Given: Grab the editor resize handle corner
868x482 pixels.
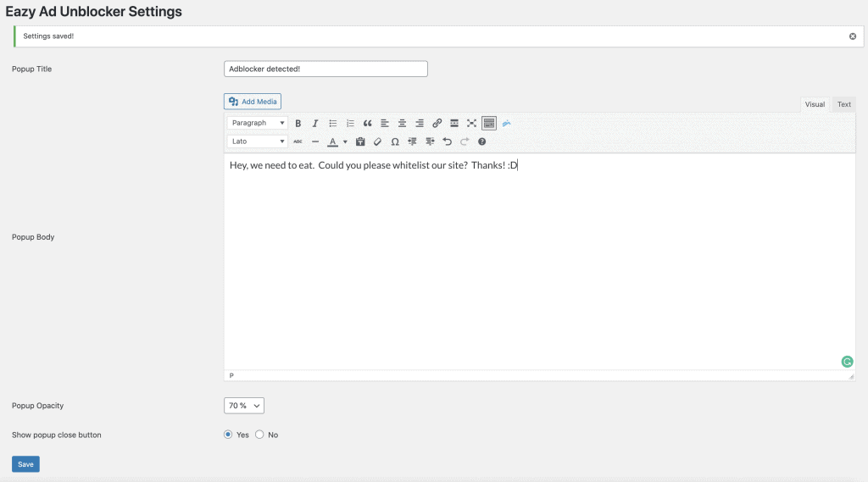Looking at the screenshot, I should [851, 376].
